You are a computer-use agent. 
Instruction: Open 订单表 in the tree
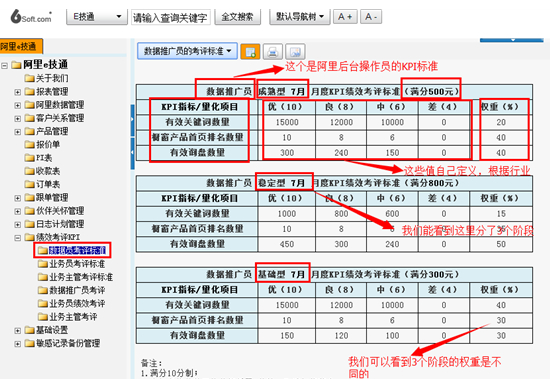[x=48, y=184]
